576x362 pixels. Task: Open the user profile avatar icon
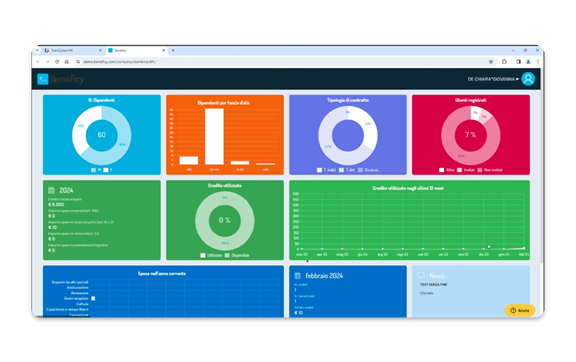point(528,79)
